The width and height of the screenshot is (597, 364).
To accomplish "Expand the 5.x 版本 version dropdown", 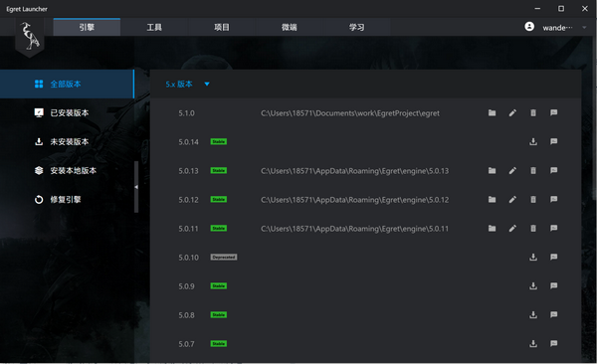I will tap(207, 85).
